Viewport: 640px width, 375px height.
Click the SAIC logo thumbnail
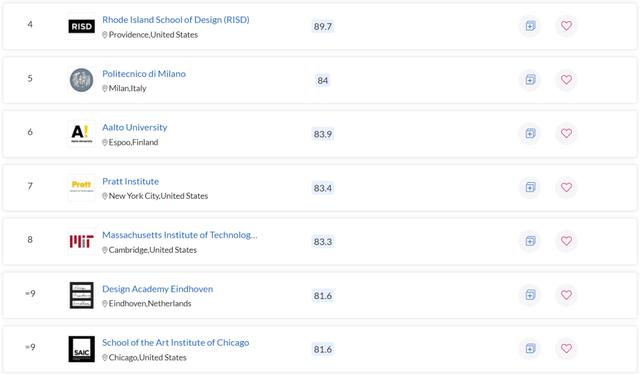coord(81,349)
